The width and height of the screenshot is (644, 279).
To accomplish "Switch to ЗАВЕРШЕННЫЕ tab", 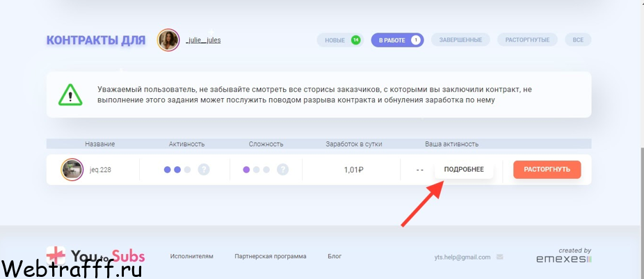I will click(460, 40).
